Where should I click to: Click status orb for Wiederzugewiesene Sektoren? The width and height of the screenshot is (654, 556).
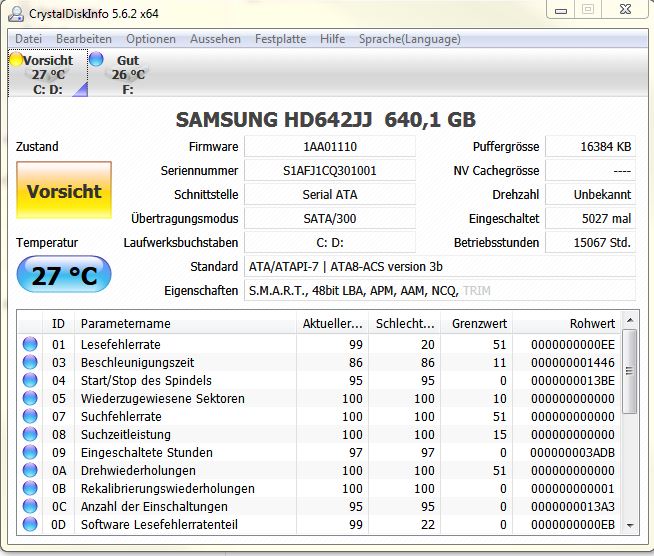[x=30, y=398]
